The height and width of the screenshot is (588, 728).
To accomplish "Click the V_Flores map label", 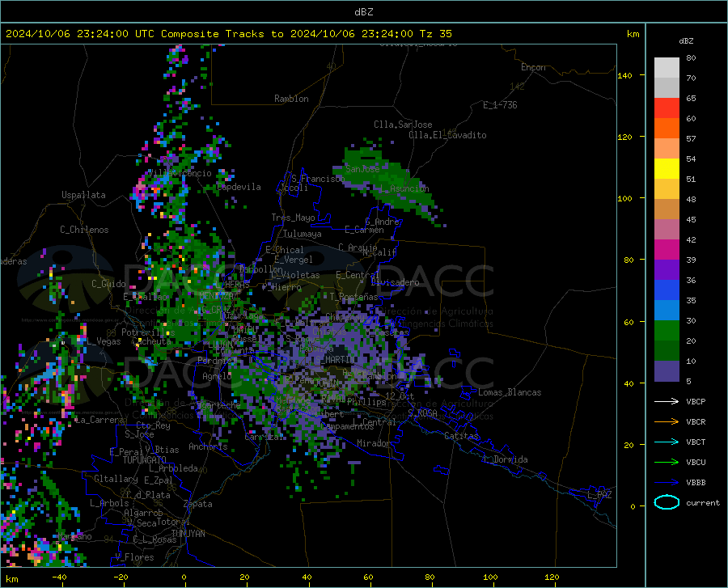I will (134, 557).
